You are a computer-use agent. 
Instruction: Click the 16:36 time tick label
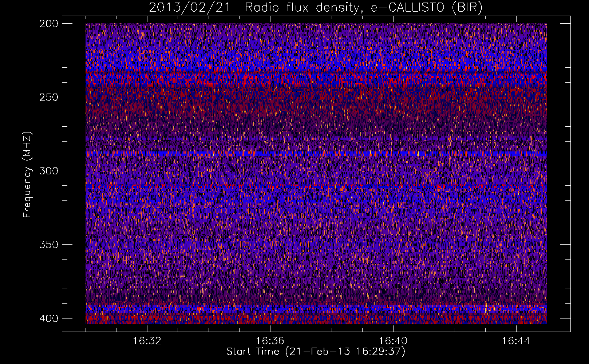point(270,341)
